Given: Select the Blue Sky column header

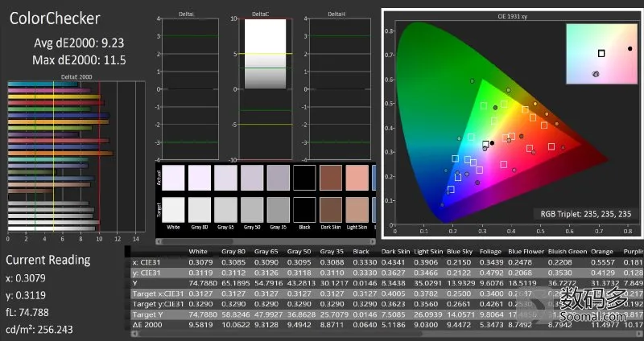Looking at the screenshot, I should tap(459, 252).
